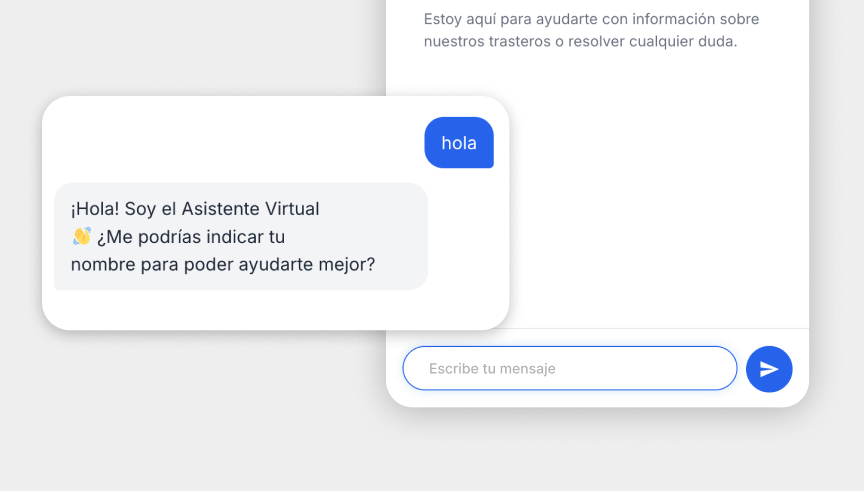The height and width of the screenshot is (491, 864).
Task: Select the blue 'hola' chat bubble
Action: tap(458, 143)
